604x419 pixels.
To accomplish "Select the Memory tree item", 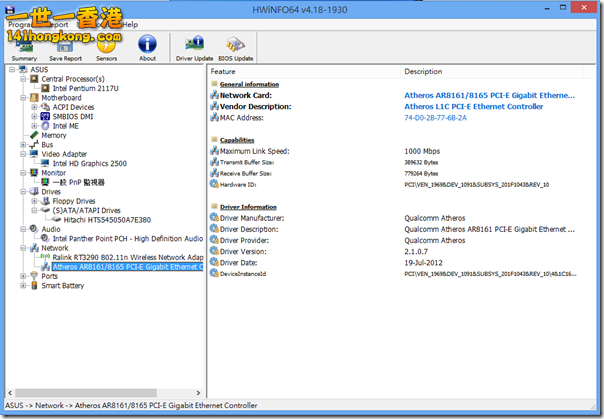I will point(54,135).
